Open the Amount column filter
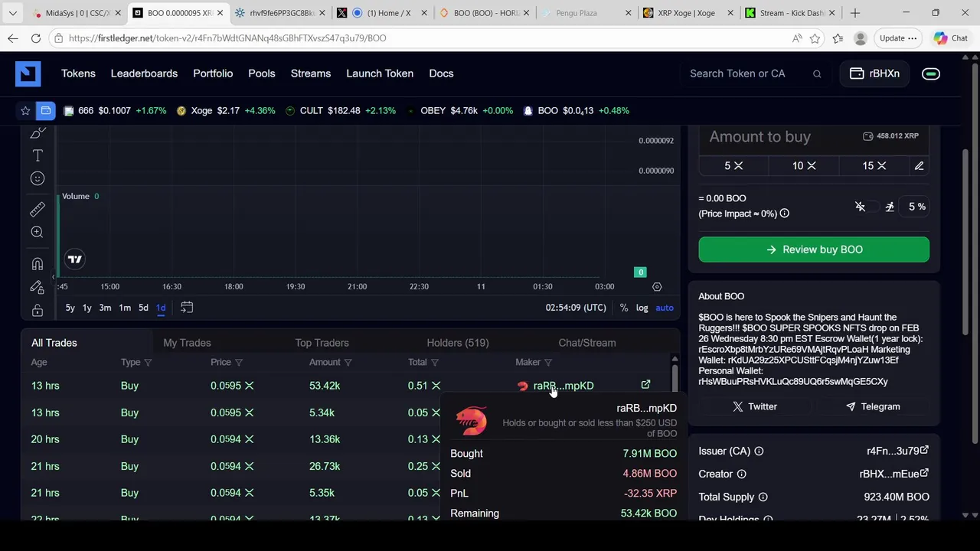980x551 pixels. click(348, 363)
